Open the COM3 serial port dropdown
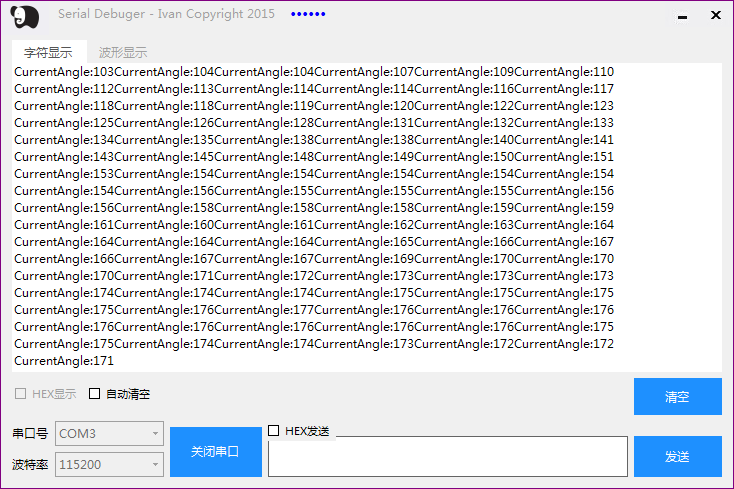This screenshot has width=734, height=489. click(109, 433)
